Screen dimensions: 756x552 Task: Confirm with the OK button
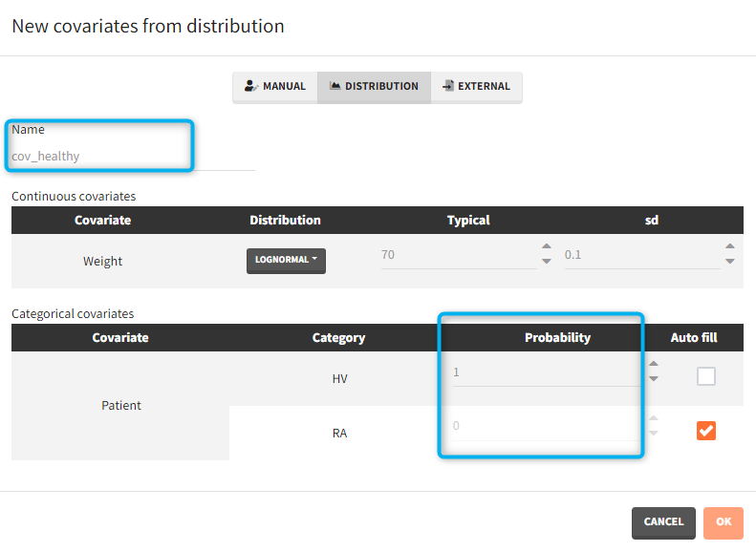[x=723, y=521]
